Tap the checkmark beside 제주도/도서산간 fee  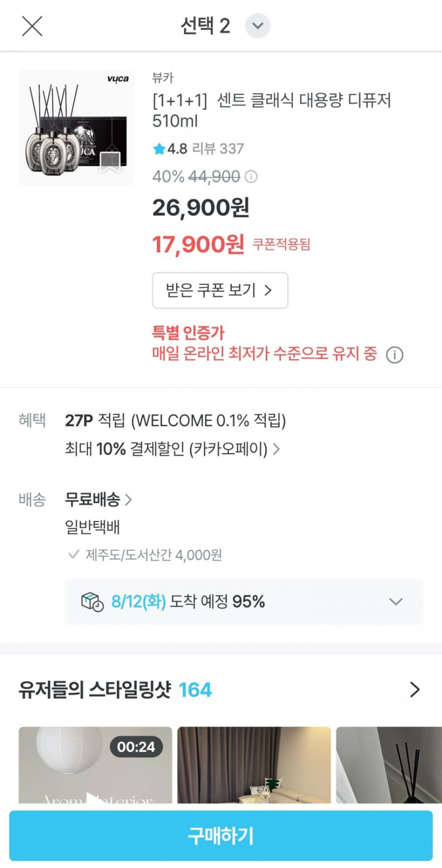pyautogui.click(x=74, y=554)
